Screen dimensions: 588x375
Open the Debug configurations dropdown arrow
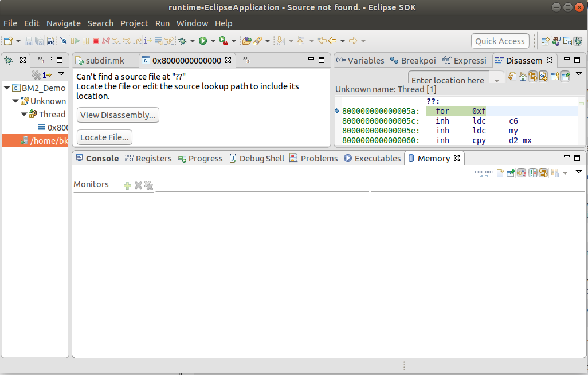pos(193,41)
